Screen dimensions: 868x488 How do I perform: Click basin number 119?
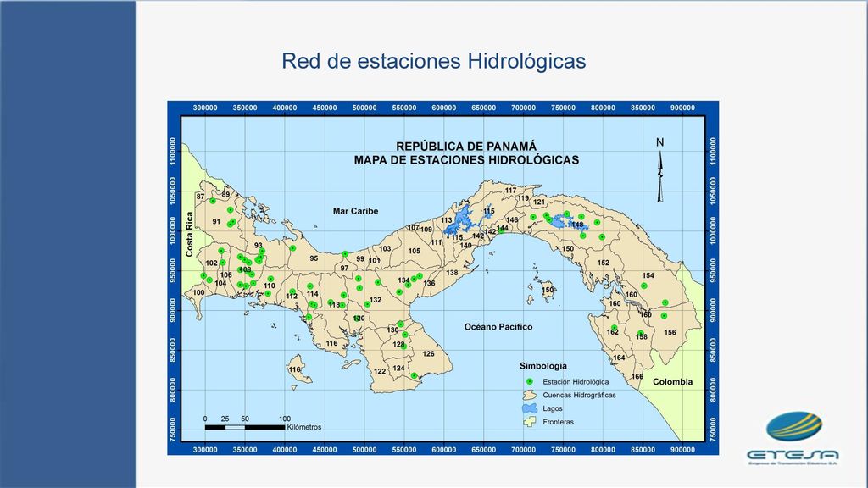(x=523, y=198)
